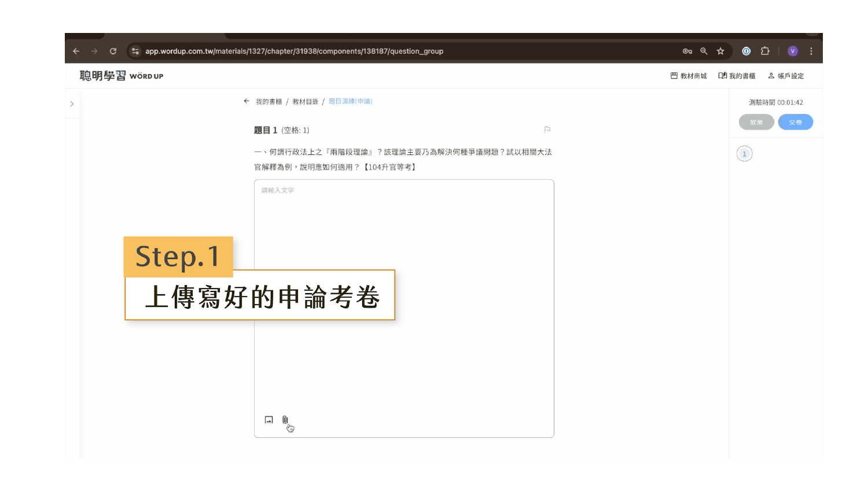Open site information icon in address bar

pos(135,51)
